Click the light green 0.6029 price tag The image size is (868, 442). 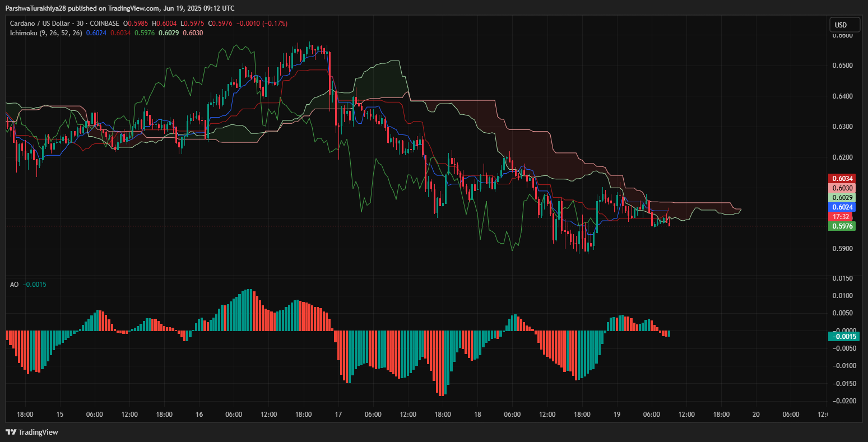(842, 198)
